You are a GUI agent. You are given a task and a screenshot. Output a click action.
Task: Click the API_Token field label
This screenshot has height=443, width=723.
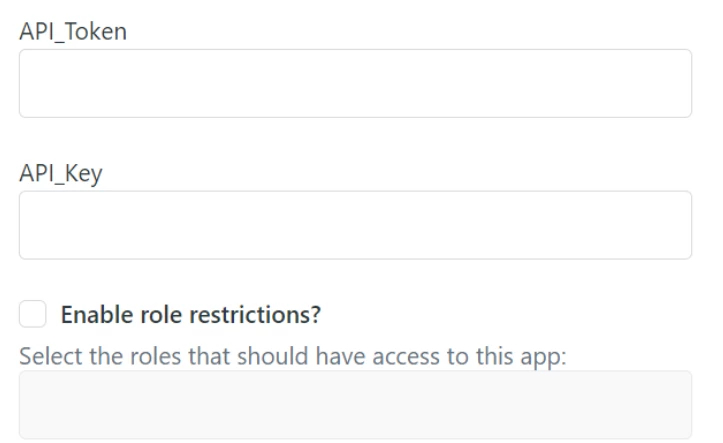point(73,32)
